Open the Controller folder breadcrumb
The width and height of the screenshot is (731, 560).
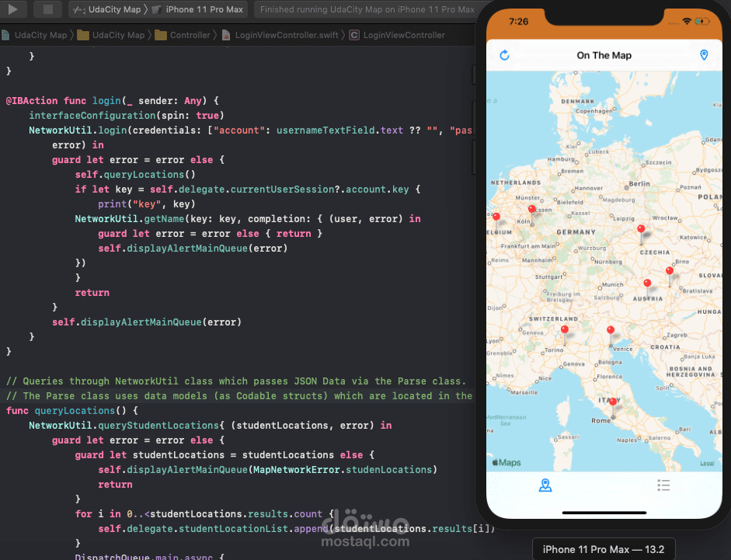click(183, 35)
